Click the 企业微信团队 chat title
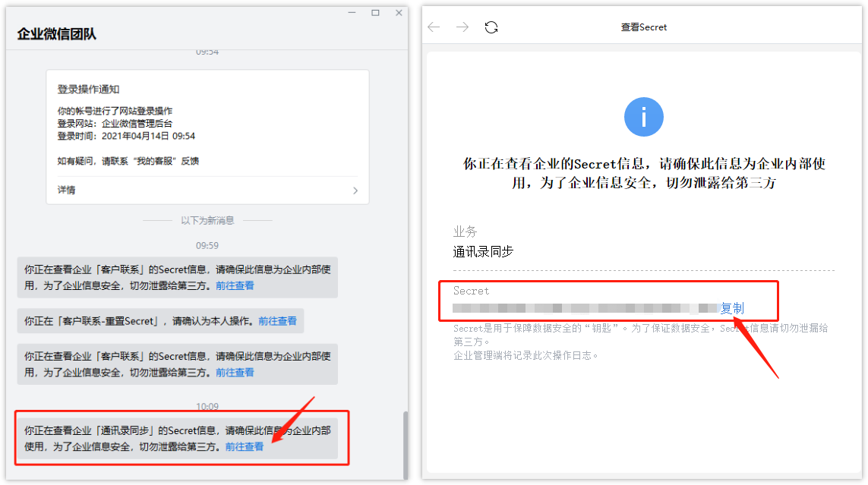Screen dimensions: 868x485 [x=56, y=33]
